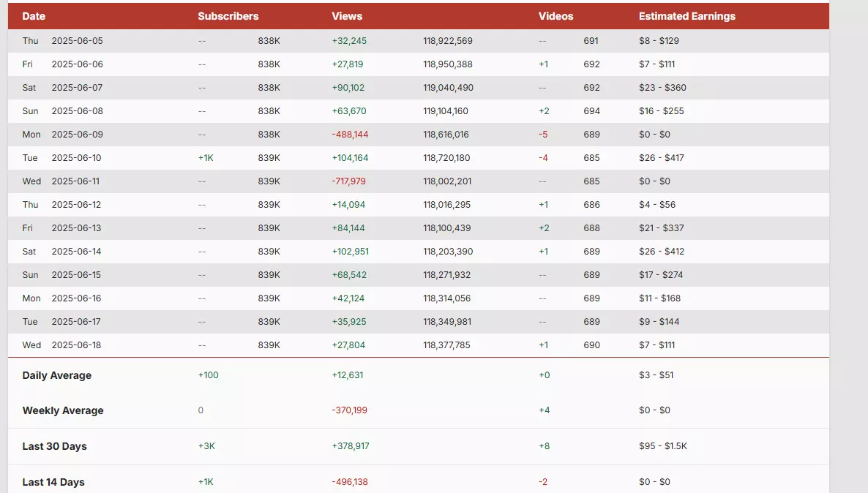Click the 694 video count

coord(592,110)
